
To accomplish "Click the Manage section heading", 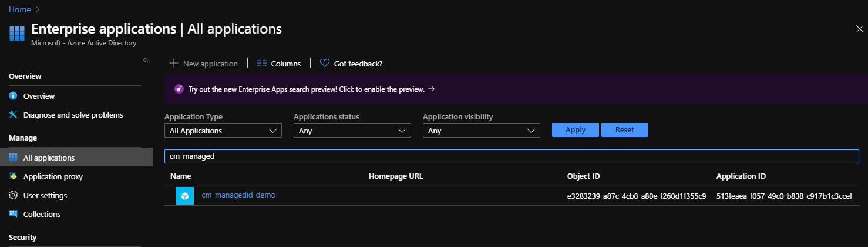I will click(23, 138).
